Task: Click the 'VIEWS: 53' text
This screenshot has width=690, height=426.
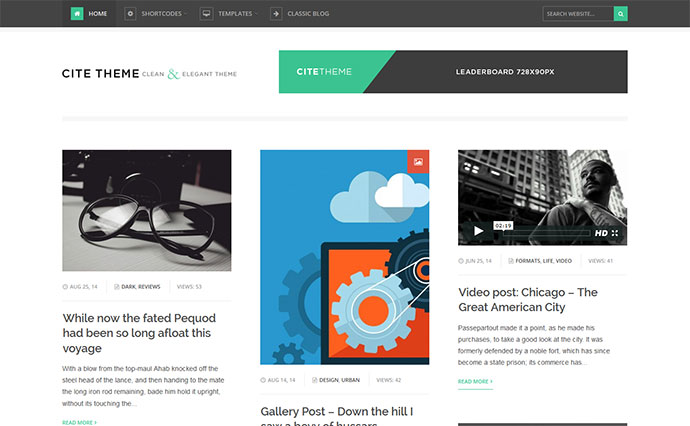Action: pos(189,286)
